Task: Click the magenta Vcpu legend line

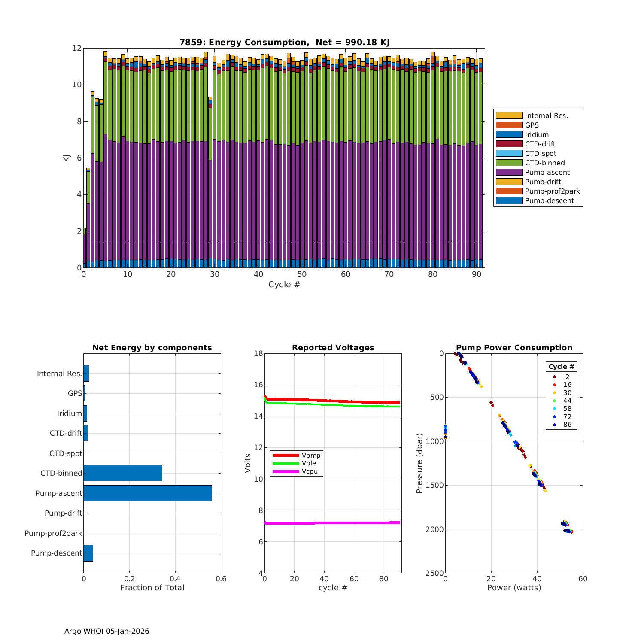Action: pos(286,471)
